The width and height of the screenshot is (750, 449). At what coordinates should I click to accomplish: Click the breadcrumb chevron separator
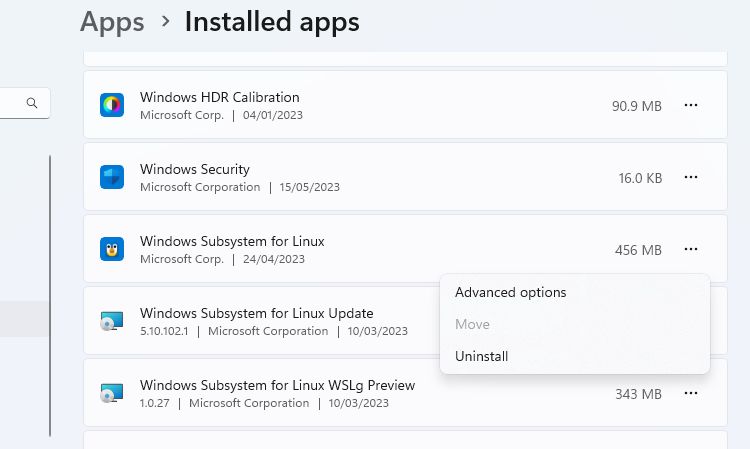click(165, 22)
